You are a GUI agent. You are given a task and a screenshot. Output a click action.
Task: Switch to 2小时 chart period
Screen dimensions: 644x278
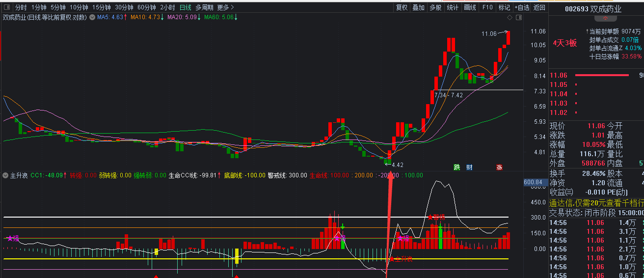tap(167, 7)
